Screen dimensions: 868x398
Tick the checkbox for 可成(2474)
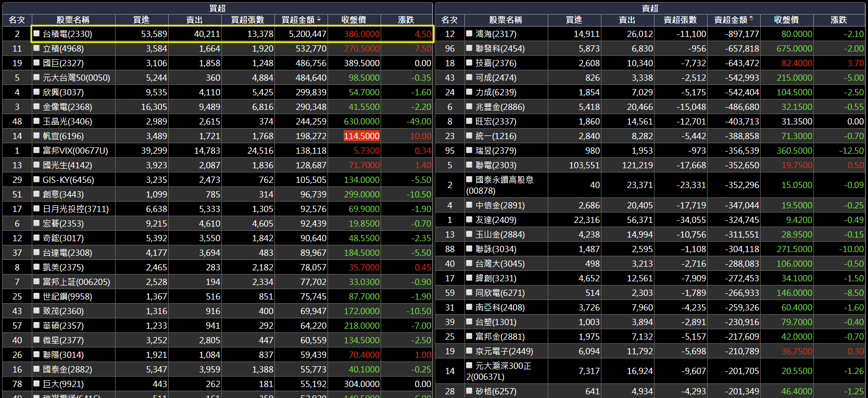point(469,77)
